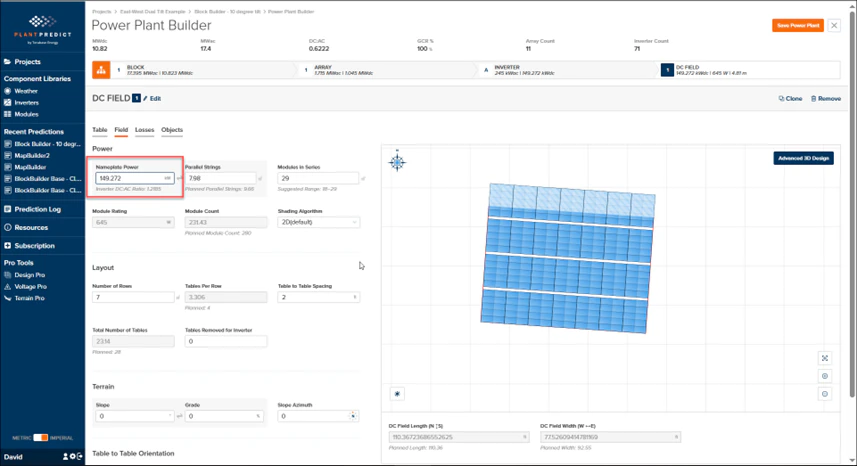The width and height of the screenshot is (857, 466).
Task: Click the sun icon in field canvas
Action: pyautogui.click(x=397, y=394)
